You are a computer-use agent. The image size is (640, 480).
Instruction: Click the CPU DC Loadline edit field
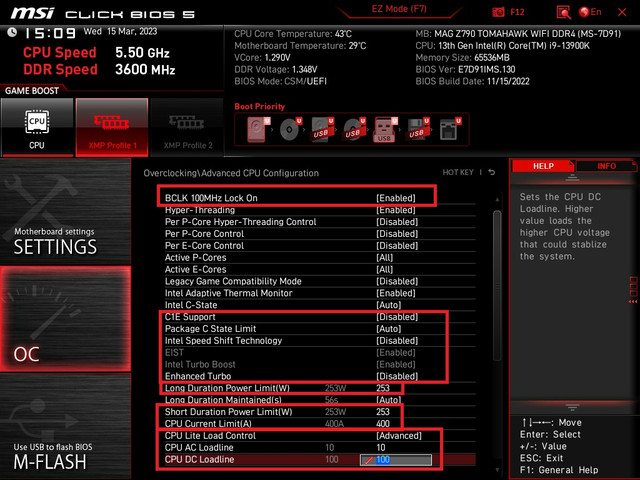coord(396,460)
